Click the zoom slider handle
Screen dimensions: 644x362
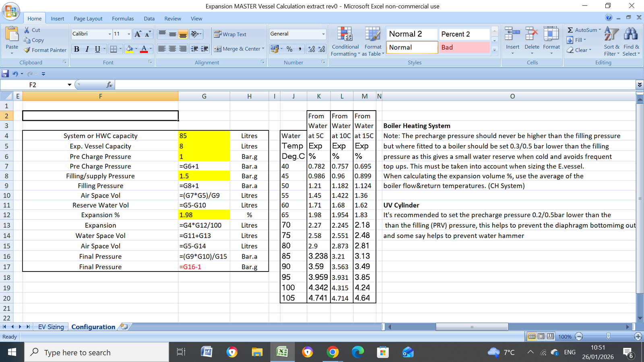[x=608, y=336]
